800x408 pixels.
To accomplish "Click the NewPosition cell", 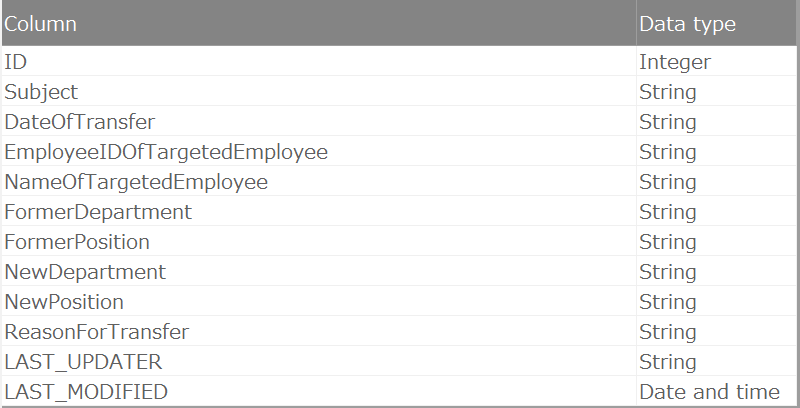I will coord(64,302).
